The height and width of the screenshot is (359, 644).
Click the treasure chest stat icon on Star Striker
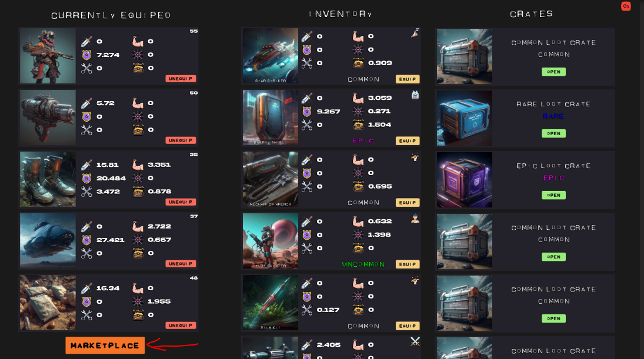[358, 63]
